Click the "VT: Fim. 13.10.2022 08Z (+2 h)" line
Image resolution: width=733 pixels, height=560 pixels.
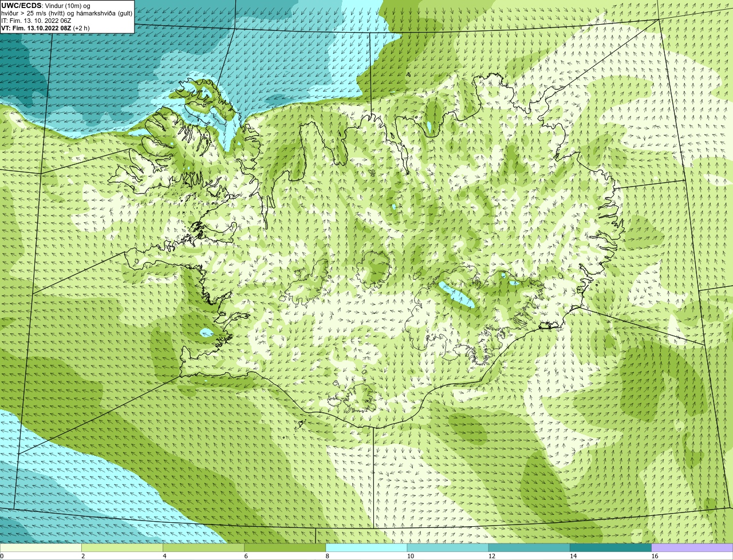click(x=45, y=28)
